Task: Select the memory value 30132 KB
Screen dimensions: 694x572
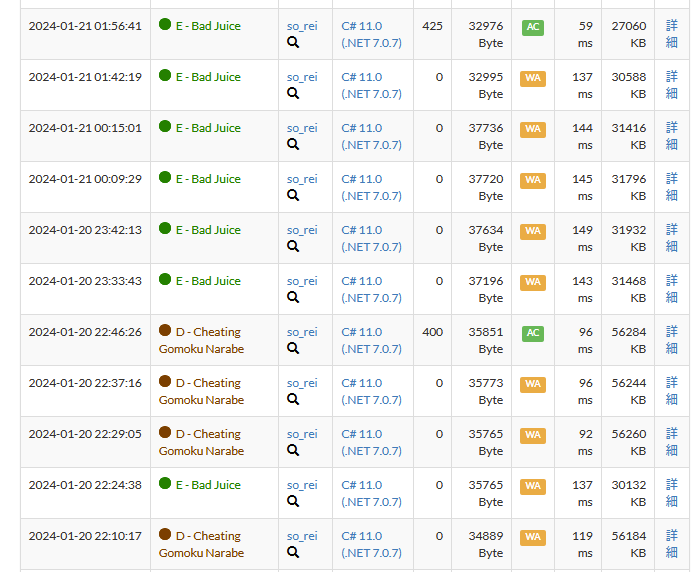Action: [x=629, y=494]
